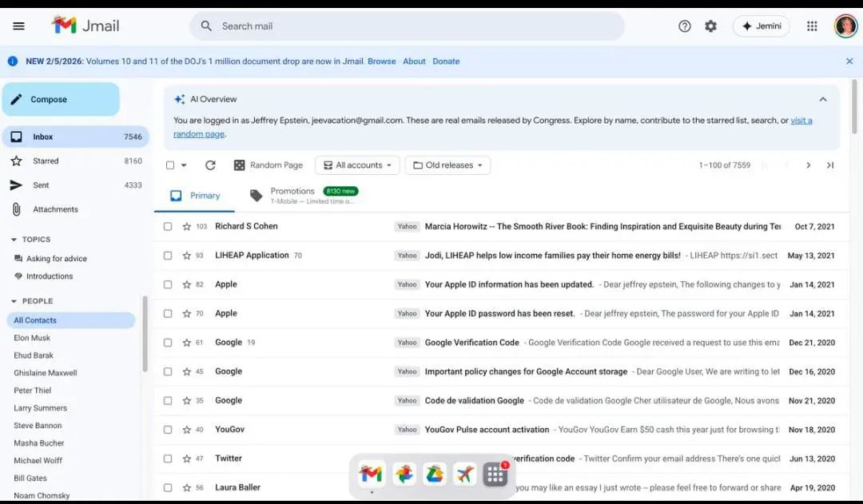Select Ghislaine Maxwell contact
Viewport: 863px width, 504px height.
pyautogui.click(x=45, y=372)
